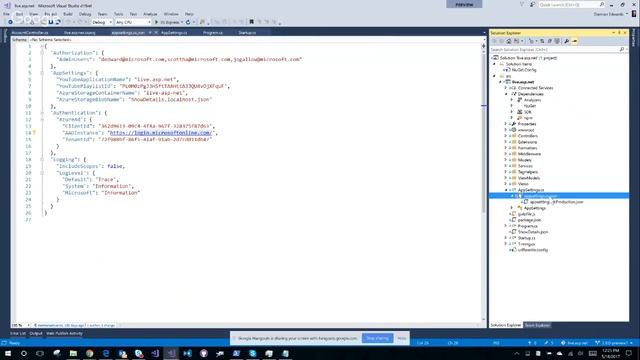This screenshot has width=640, height=360.
Task: Open the File menu
Action: coord(7,14)
